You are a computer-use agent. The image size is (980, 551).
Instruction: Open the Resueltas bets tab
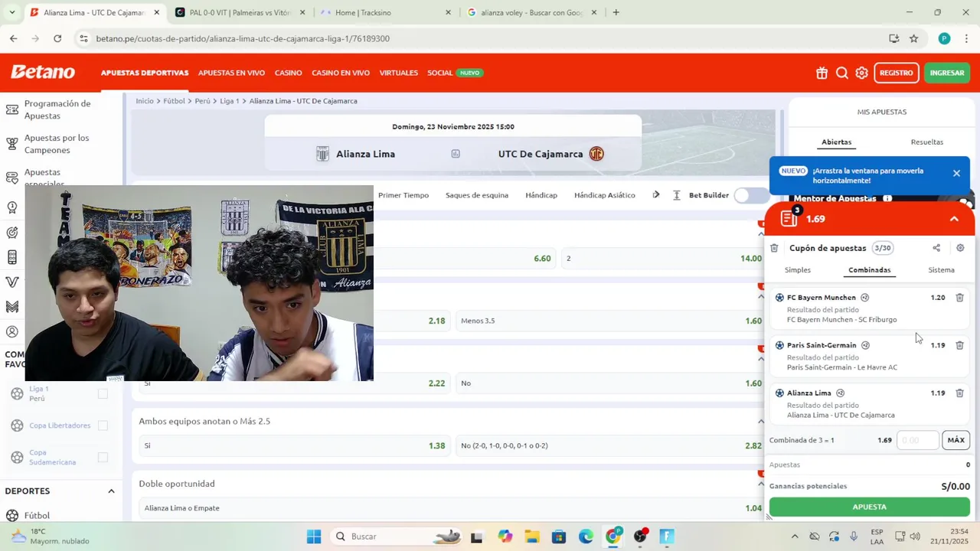pyautogui.click(x=926, y=142)
